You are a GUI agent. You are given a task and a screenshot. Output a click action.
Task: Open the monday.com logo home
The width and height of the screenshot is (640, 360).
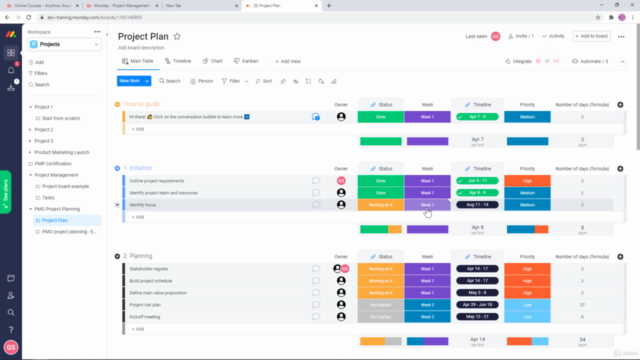point(11,34)
